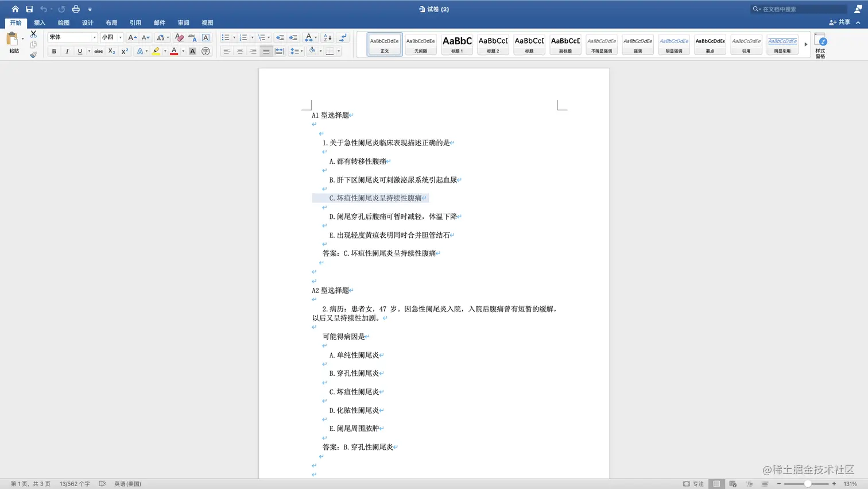Switch to Print Layout view
Viewport: 868px width, 489px height.
point(716,484)
